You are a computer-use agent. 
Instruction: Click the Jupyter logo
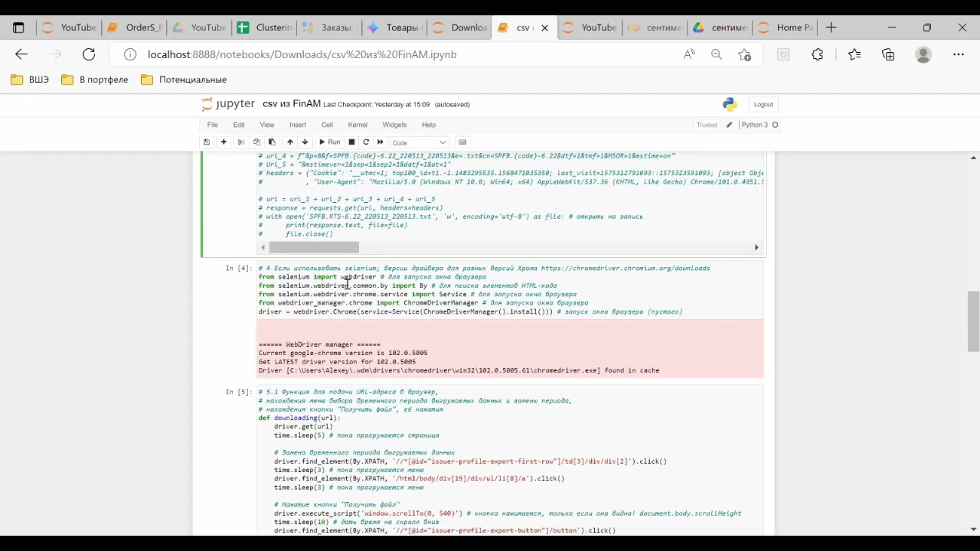[227, 104]
